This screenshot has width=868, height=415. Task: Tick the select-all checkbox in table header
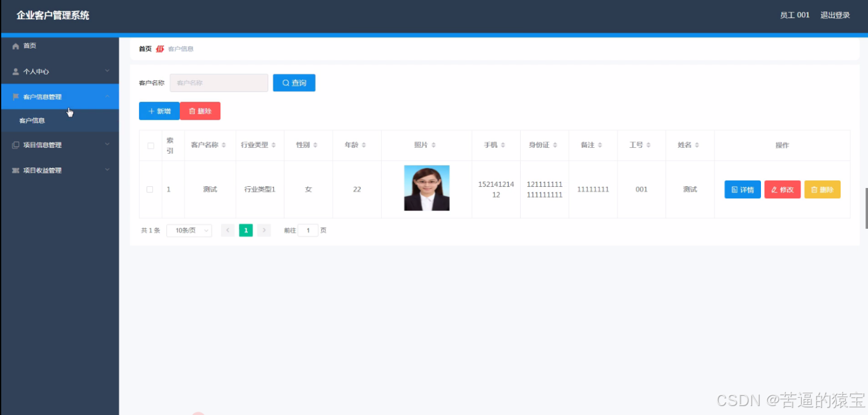[x=150, y=145]
